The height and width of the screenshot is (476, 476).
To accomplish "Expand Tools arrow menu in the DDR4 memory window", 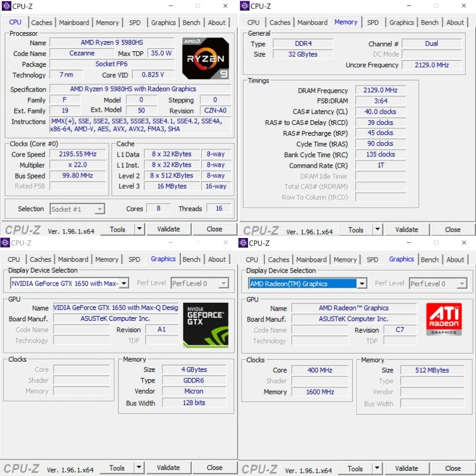I will pyautogui.click(x=377, y=230).
